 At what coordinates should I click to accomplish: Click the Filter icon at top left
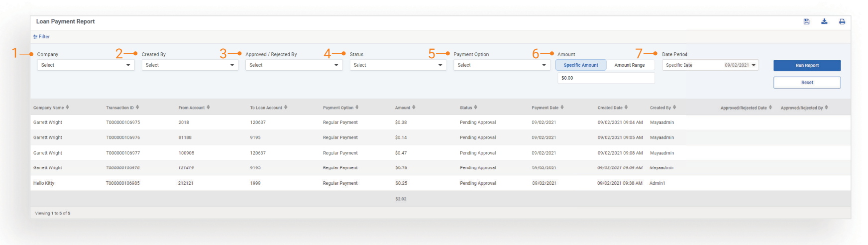tap(35, 37)
